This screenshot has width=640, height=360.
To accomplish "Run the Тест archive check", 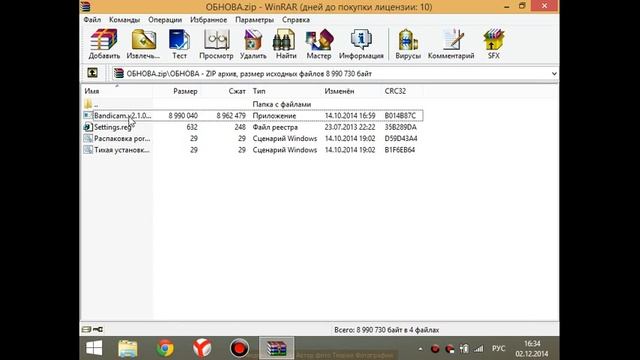I will click(179, 44).
